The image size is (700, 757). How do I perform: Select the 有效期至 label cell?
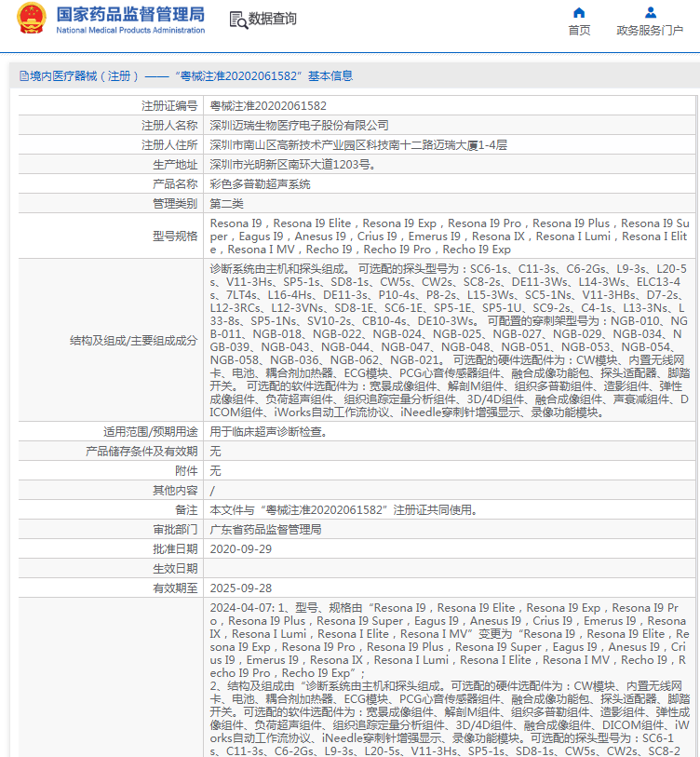coord(111,588)
